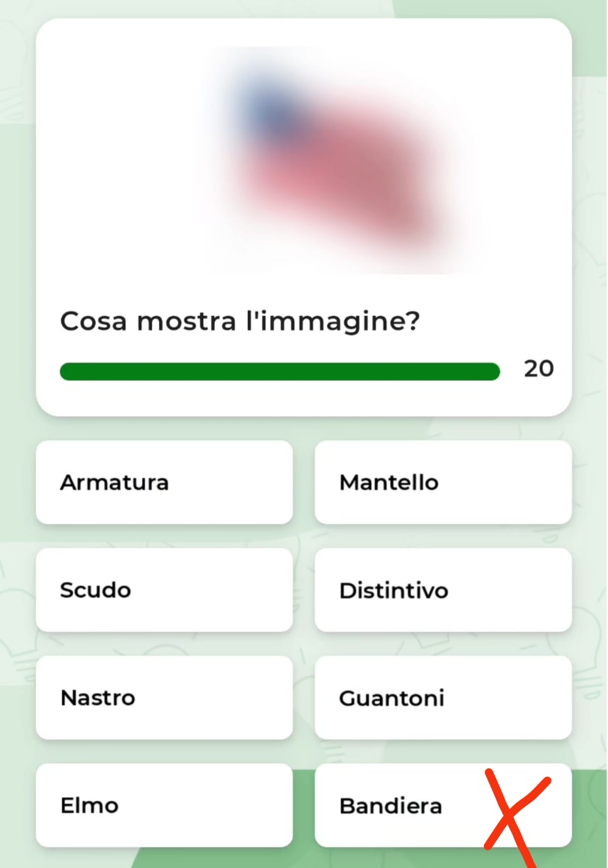
Task: Click the right end of the green timer bar
Action: pyautogui.click(x=492, y=371)
